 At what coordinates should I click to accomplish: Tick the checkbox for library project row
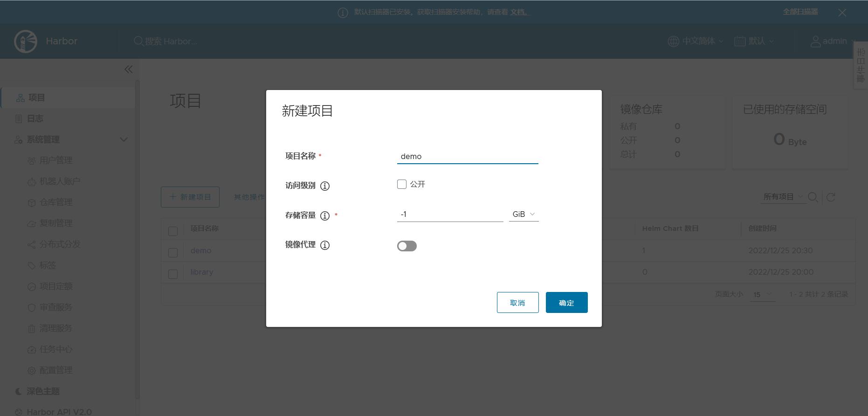pos(173,274)
